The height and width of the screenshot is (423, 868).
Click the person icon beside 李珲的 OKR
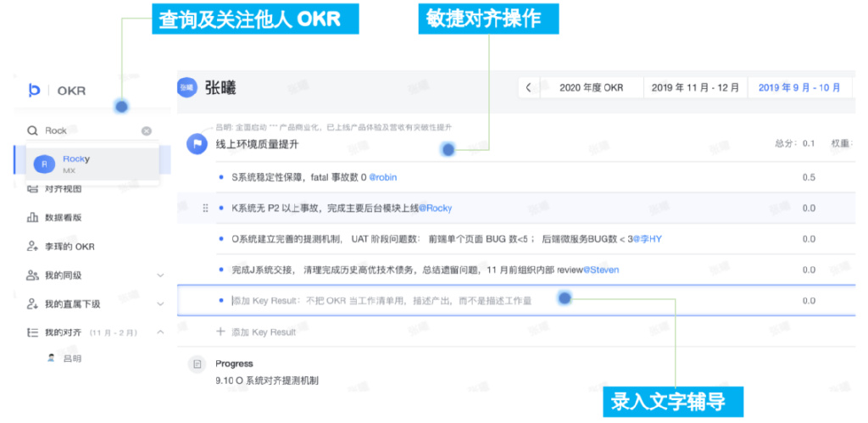point(32,247)
